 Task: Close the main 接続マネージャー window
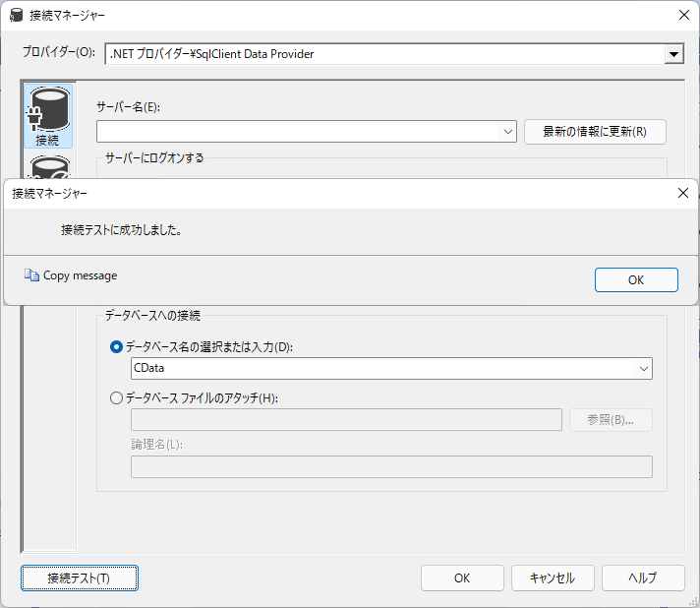click(684, 15)
